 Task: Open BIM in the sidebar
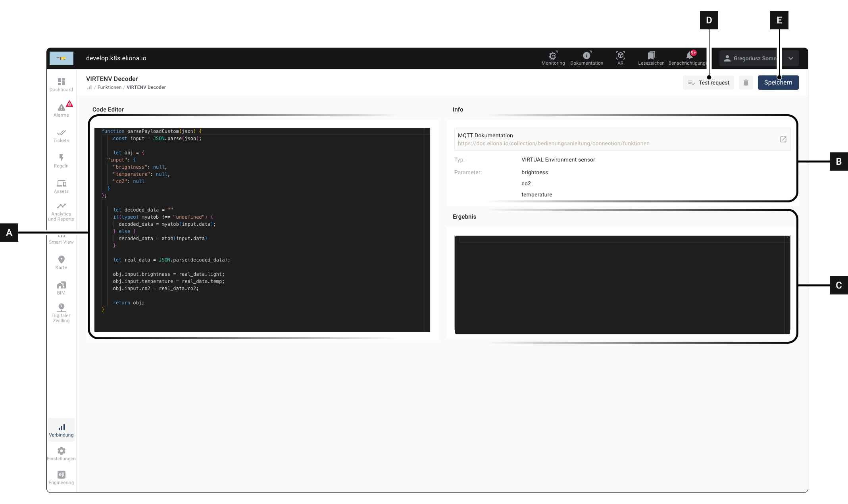(61, 287)
